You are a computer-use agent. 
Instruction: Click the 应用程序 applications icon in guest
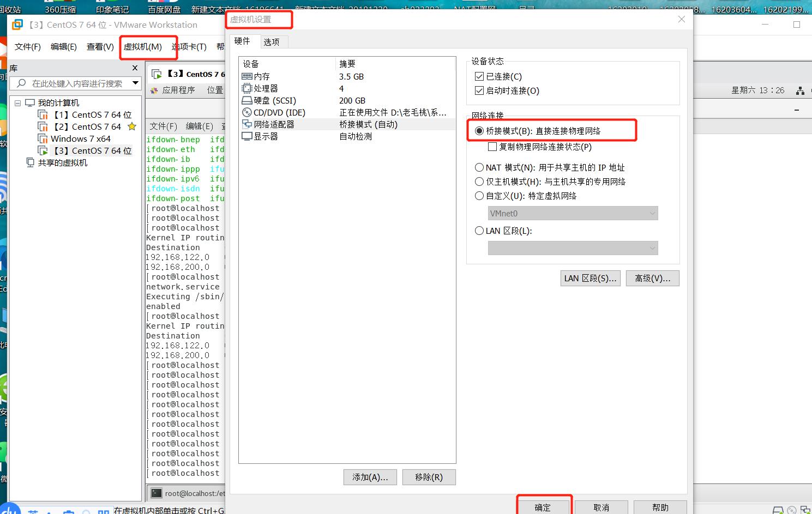pos(154,90)
